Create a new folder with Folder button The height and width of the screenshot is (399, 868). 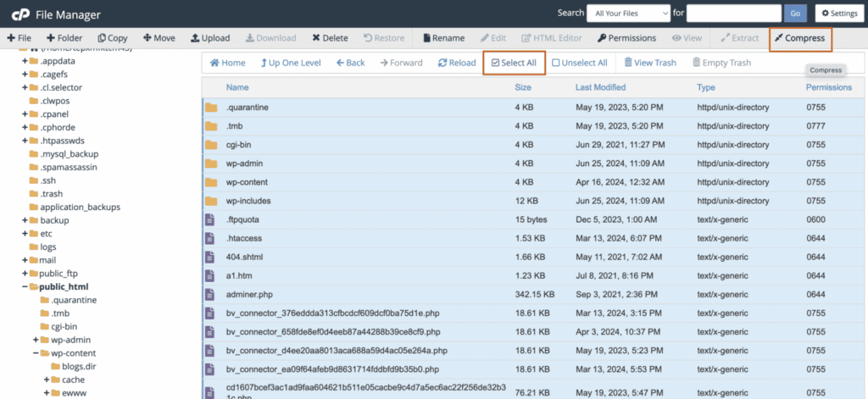(64, 38)
